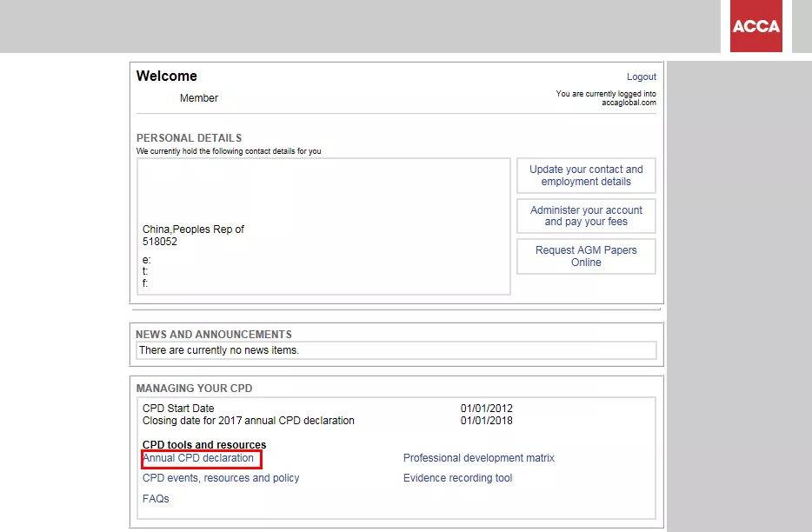812x532 pixels.
Task: Open the FAQs link
Action: 156,499
